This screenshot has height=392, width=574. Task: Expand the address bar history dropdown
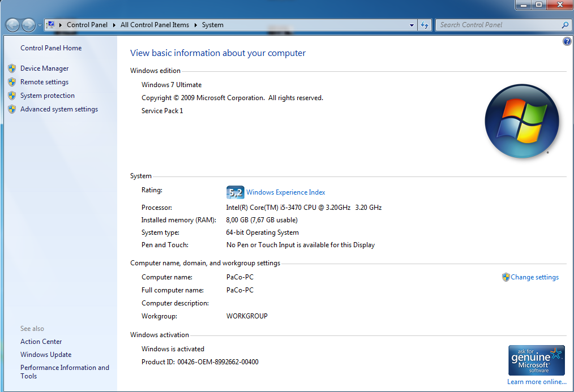click(x=412, y=25)
